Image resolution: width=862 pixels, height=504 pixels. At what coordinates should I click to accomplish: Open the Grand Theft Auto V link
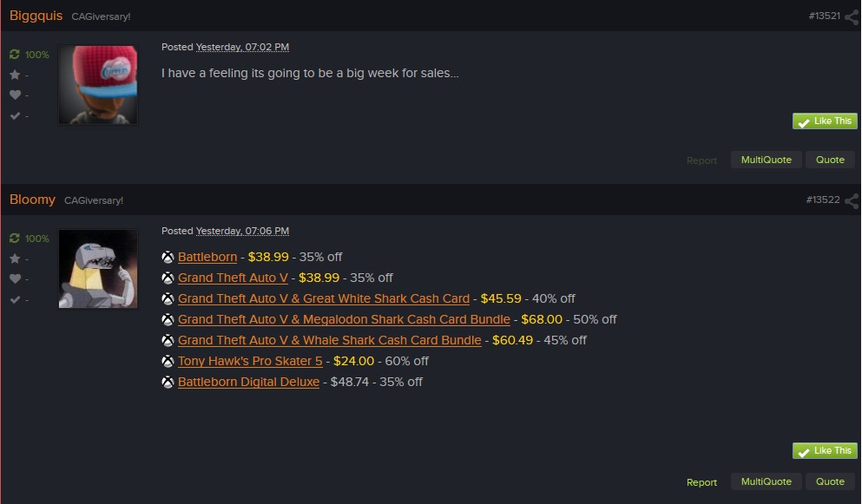233,278
